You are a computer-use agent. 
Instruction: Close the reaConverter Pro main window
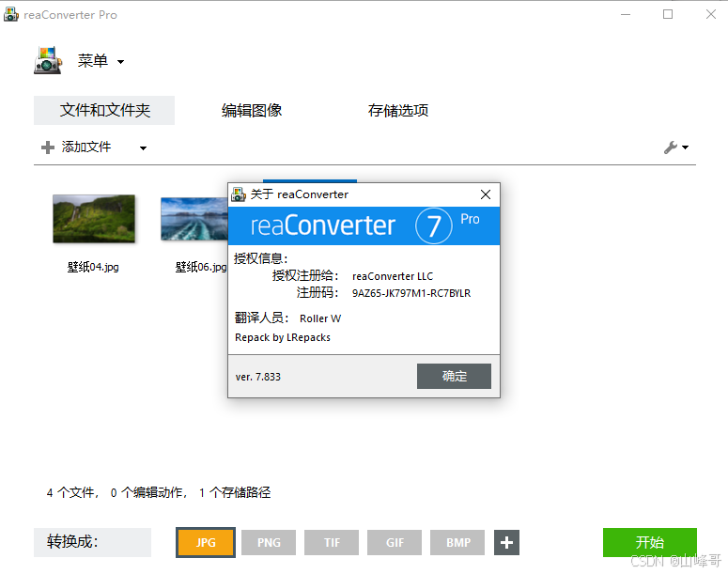[x=711, y=14]
